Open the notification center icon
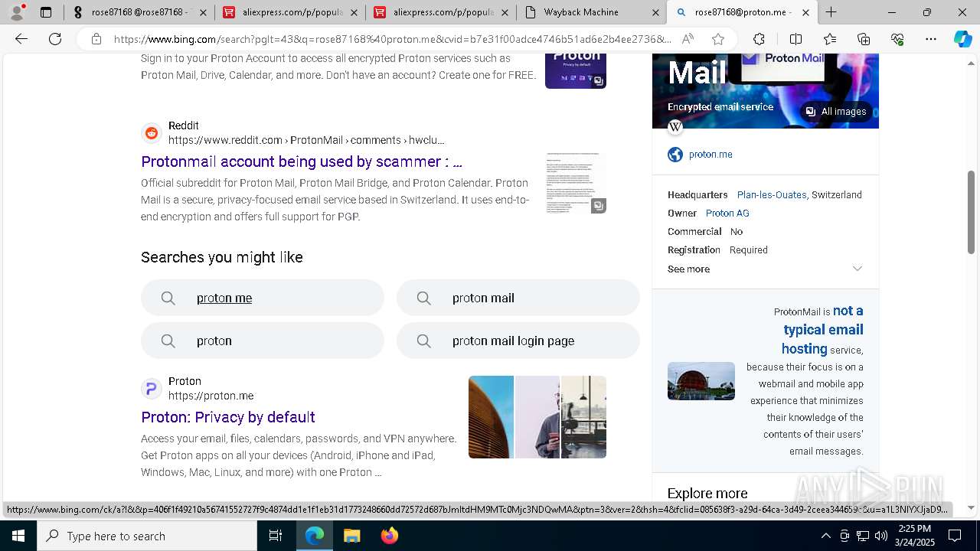Screen dimensions: 980x551 click(955, 536)
